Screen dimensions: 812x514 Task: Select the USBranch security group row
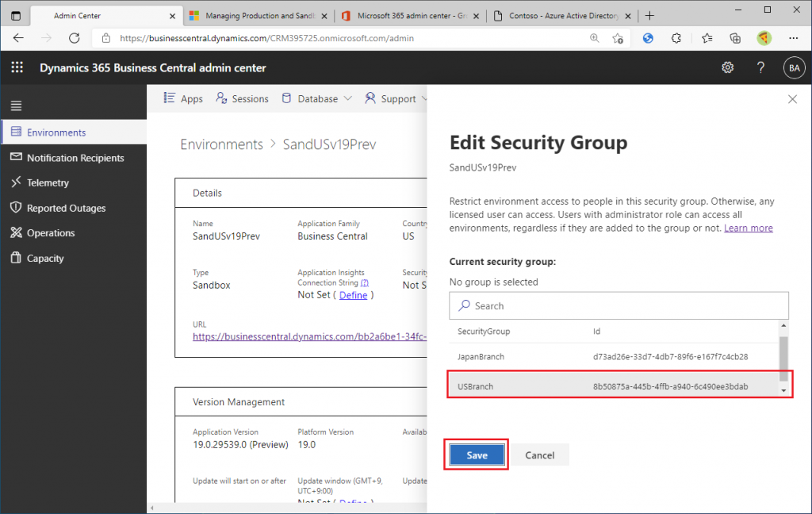coord(614,386)
